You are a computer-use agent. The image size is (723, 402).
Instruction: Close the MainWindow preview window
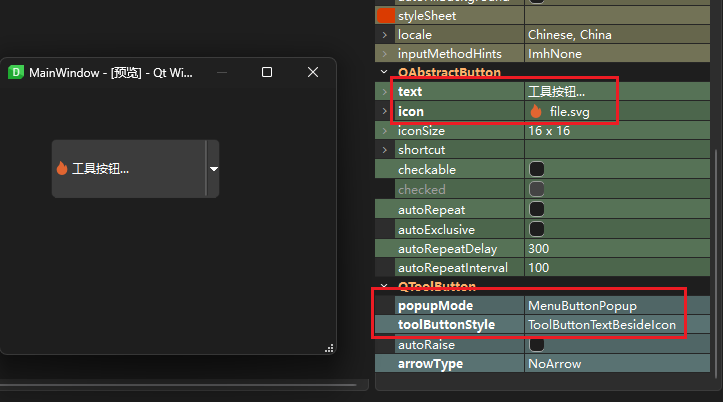(x=313, y=72)
